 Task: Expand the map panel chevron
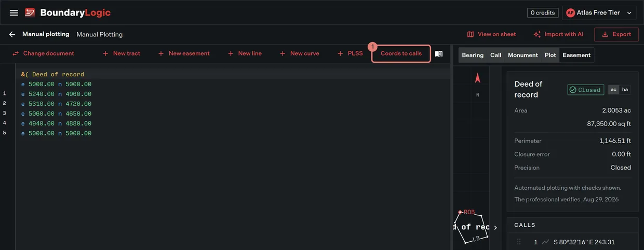[495, 227]
